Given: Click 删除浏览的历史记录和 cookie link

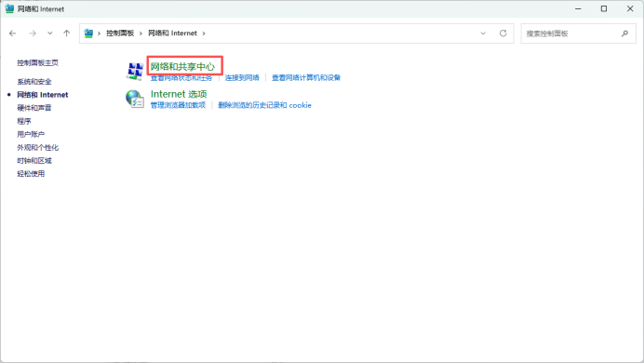Looking at the screenshot, I should [264, 105].
